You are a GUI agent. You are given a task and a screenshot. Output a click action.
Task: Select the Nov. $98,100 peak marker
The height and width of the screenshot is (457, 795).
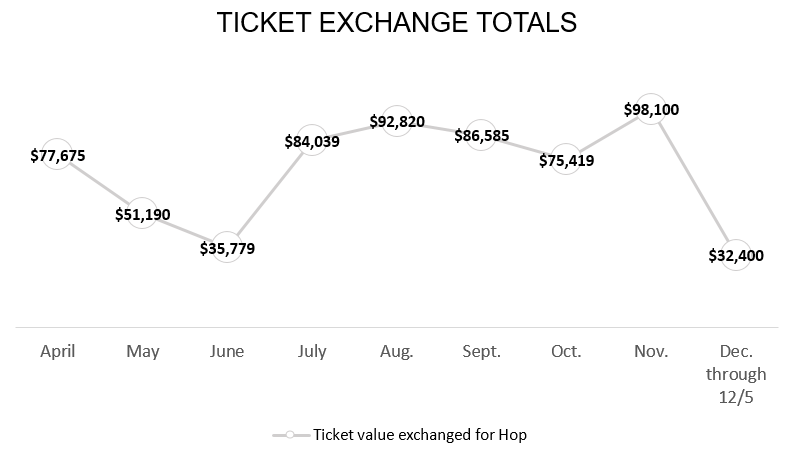[651, 109]
